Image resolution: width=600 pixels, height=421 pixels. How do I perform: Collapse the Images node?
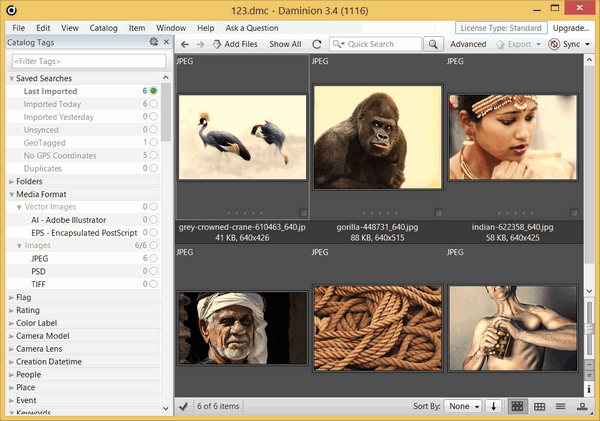[x=19, y=246]
